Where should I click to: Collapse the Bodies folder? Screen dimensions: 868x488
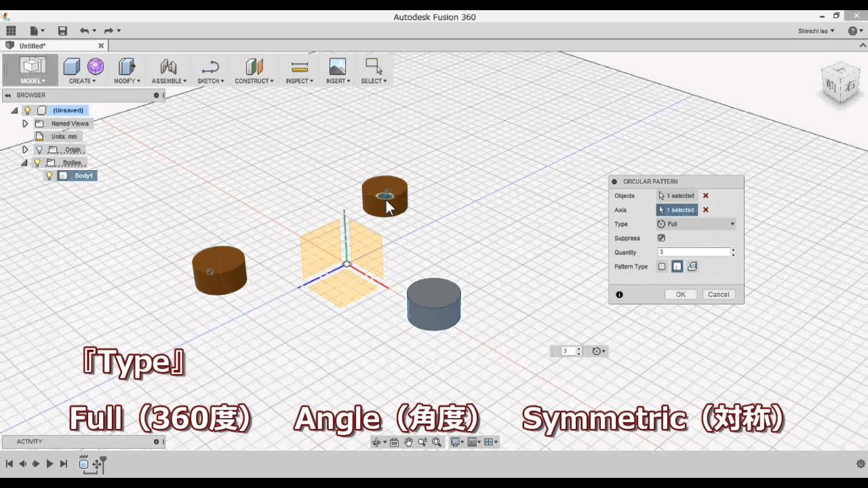tap(24, 163)
